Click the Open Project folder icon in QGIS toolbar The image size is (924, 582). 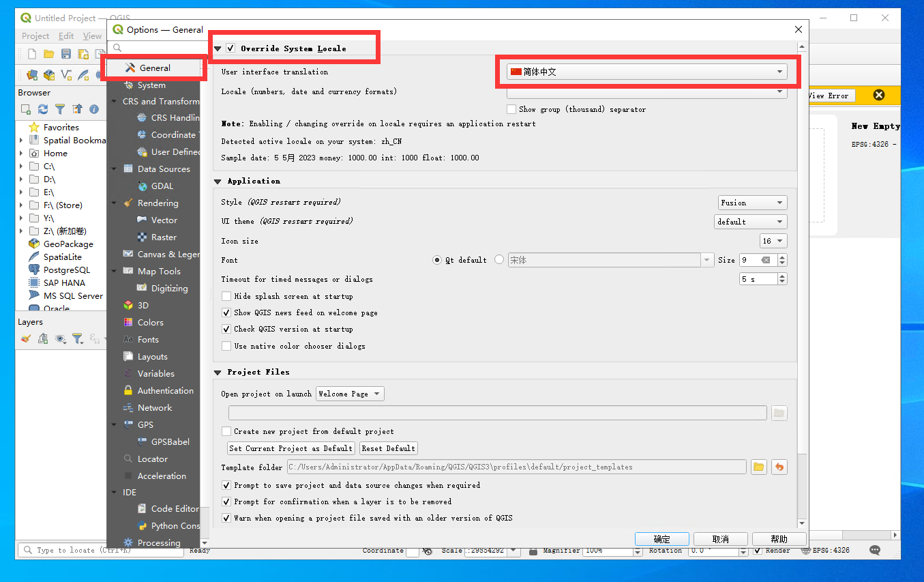tap(48, 54)
